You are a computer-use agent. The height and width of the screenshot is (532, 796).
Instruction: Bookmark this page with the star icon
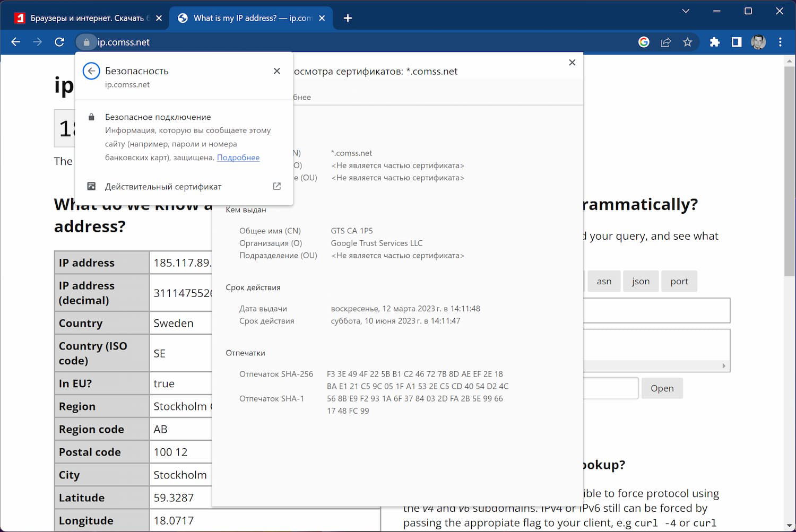[x=688, y=42]
